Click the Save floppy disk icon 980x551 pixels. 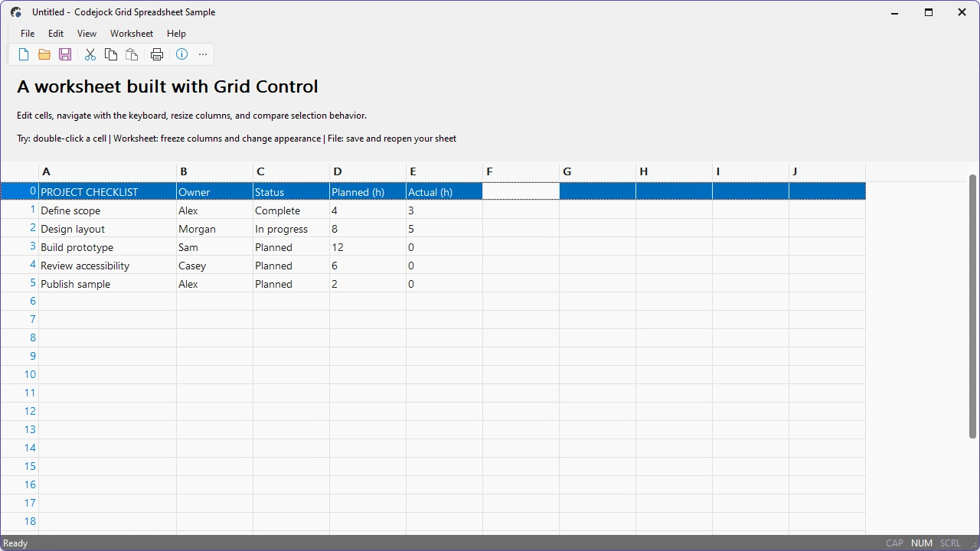tap(65, 54)
